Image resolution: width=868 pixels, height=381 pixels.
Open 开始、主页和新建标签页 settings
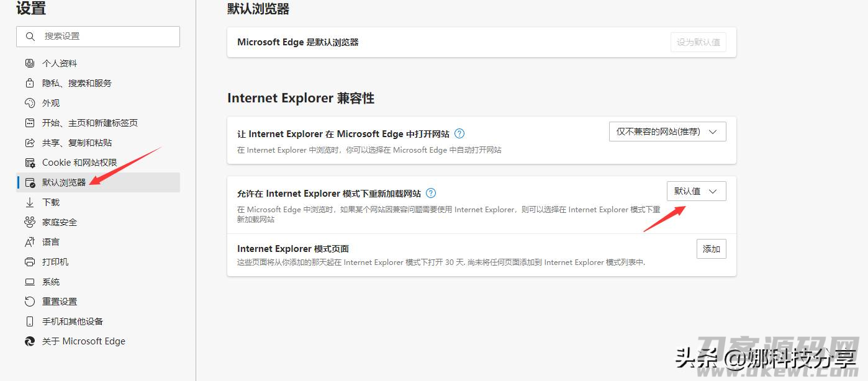click(98, 123)
